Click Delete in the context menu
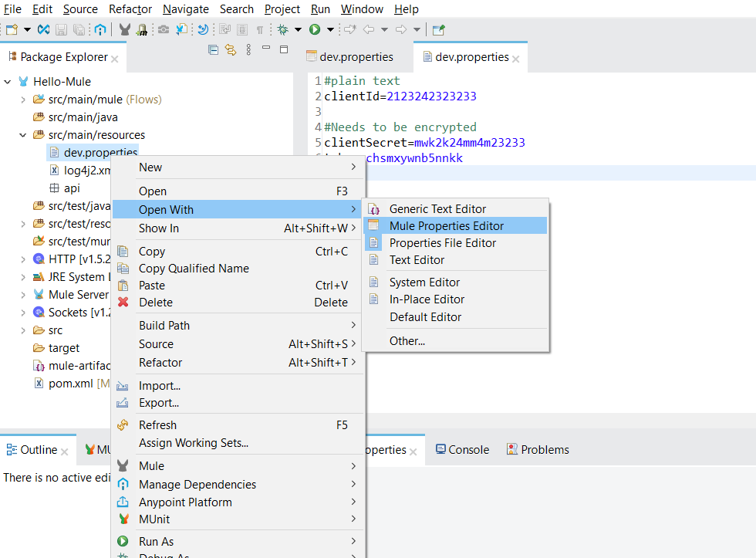 155,303
